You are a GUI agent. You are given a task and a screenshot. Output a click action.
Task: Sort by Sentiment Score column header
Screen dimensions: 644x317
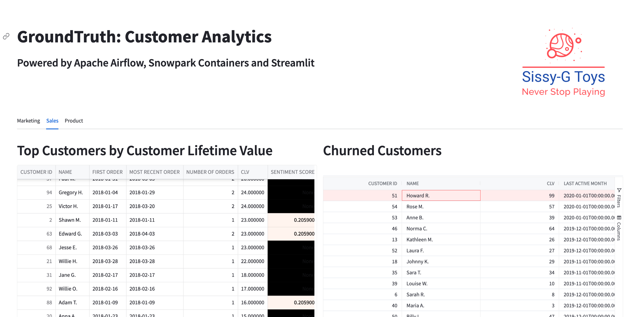(292, 172)
